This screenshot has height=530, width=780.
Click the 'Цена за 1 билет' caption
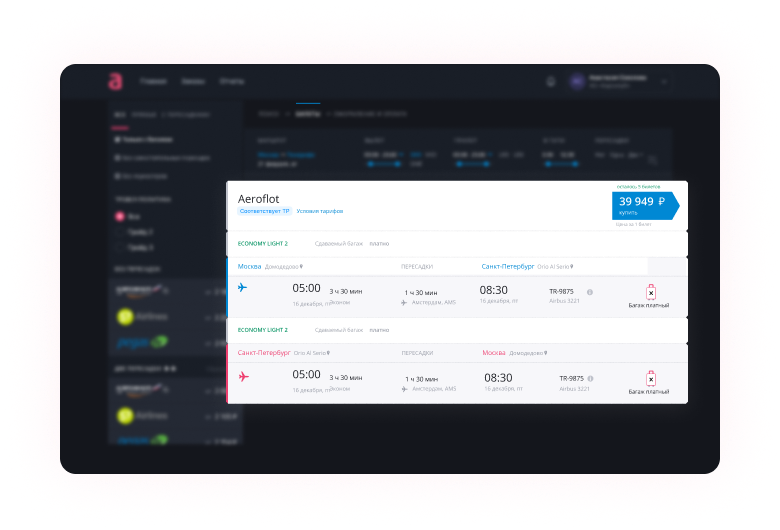click(633, 224)
